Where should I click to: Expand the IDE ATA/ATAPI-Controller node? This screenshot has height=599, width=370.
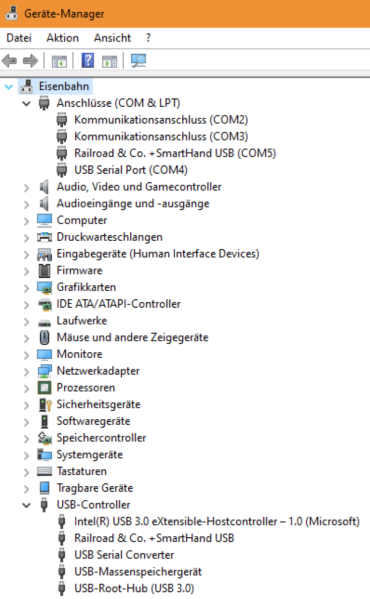(26, 305)
